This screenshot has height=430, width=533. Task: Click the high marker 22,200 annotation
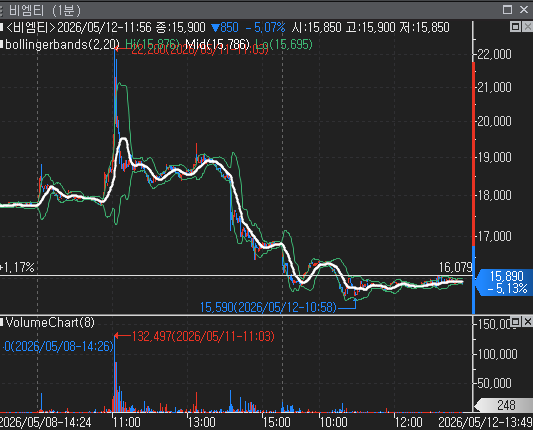click(200, 50)
